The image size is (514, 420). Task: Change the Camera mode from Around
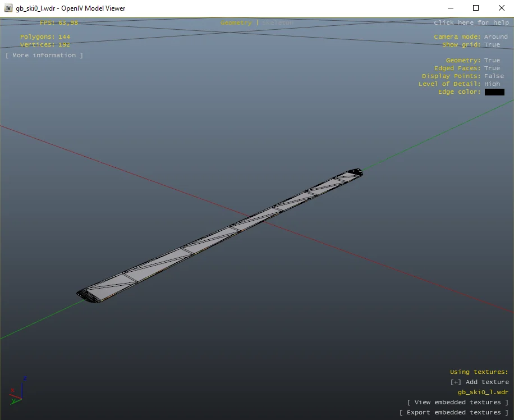point(495,37)
